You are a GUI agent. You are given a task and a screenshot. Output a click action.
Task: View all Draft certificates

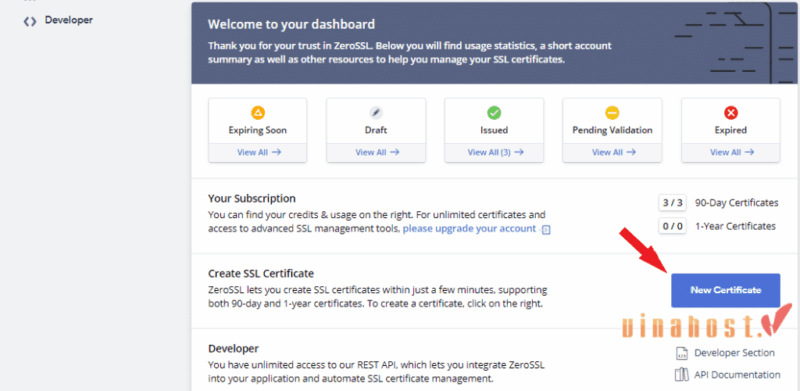(x=377, y=152)
